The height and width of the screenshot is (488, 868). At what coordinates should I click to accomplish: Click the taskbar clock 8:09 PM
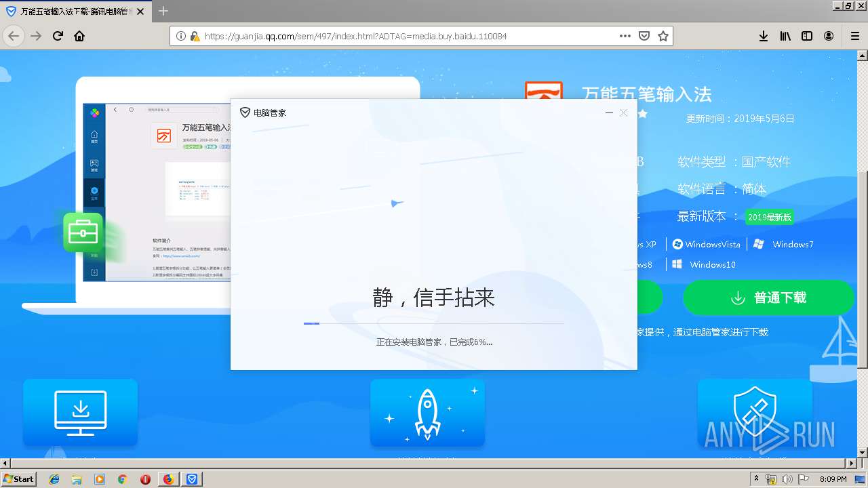pos(833,479)
